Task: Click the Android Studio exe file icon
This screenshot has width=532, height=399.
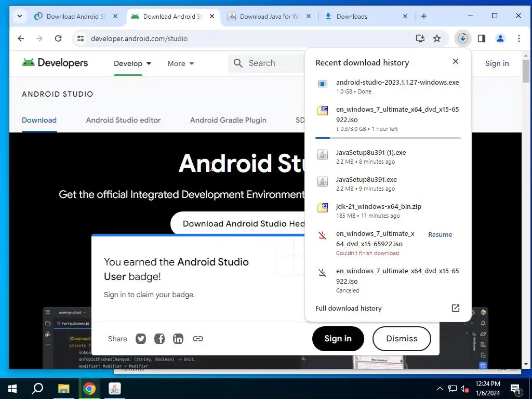Action: pyautogui.click(x=322, y=84)
